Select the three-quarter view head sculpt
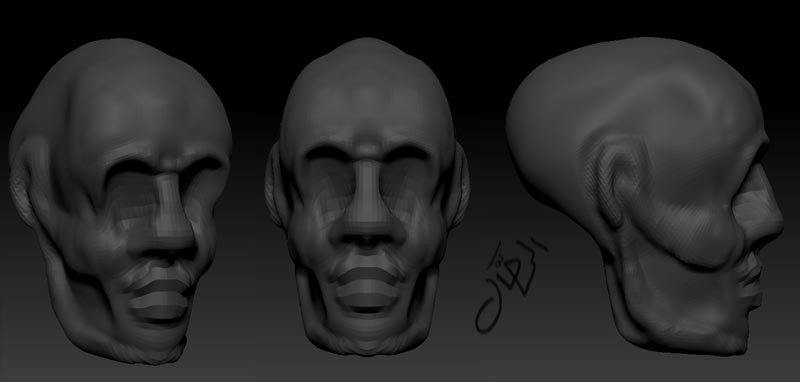The height and width of the screenshot is (382, 800). click(120, 201)
